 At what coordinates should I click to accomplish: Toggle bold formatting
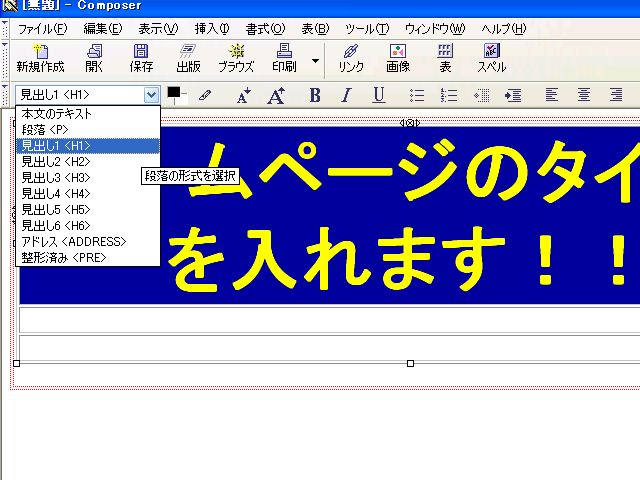pos(315,95)
